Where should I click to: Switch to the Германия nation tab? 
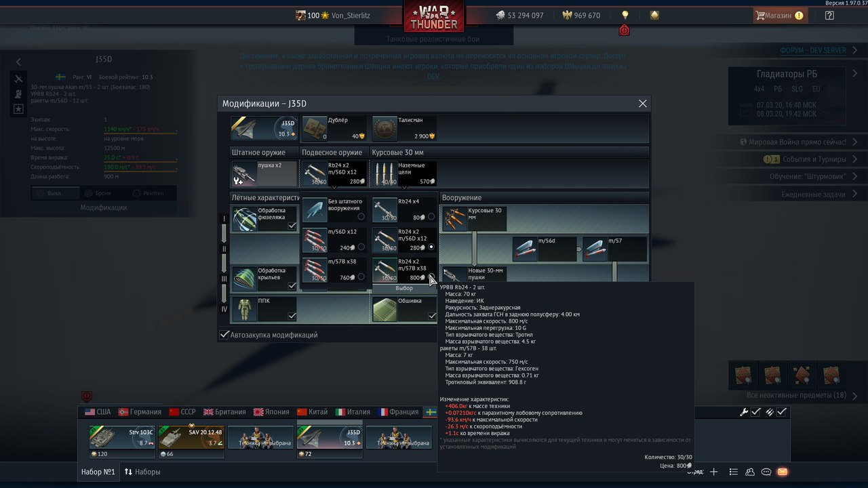[140, 411]
